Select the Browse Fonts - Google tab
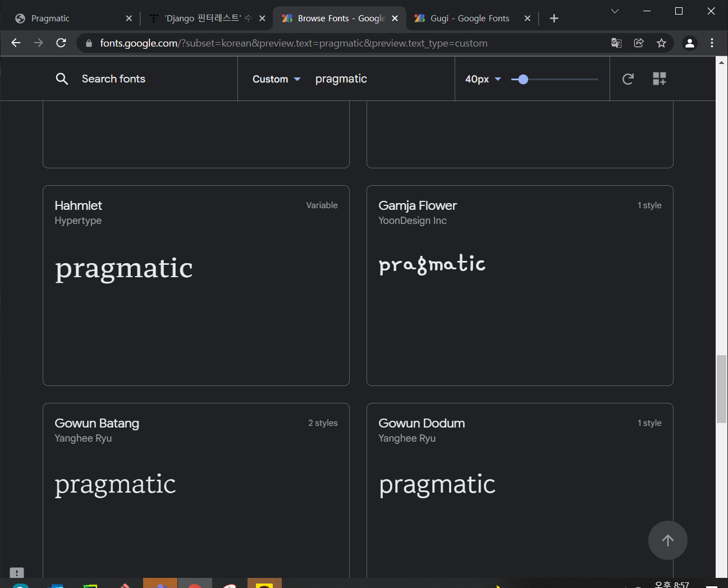 (x=341, y=19)
